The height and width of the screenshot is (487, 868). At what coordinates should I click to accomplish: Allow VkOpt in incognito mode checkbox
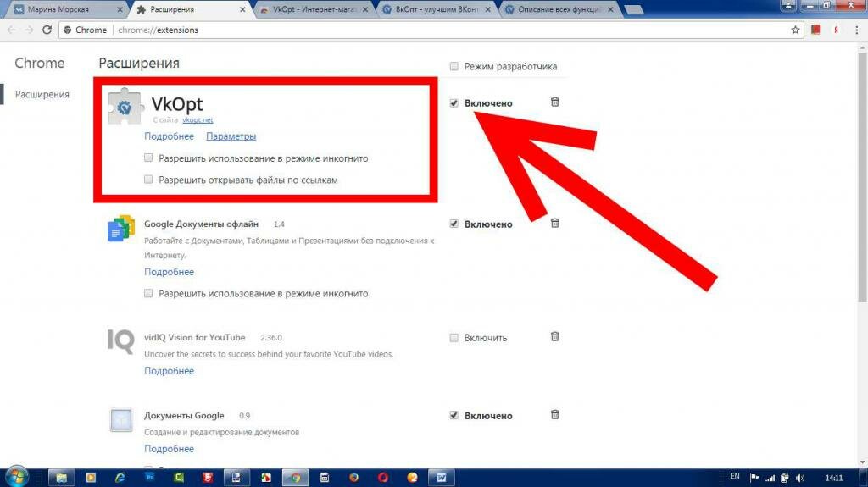[x=148, y=158]
